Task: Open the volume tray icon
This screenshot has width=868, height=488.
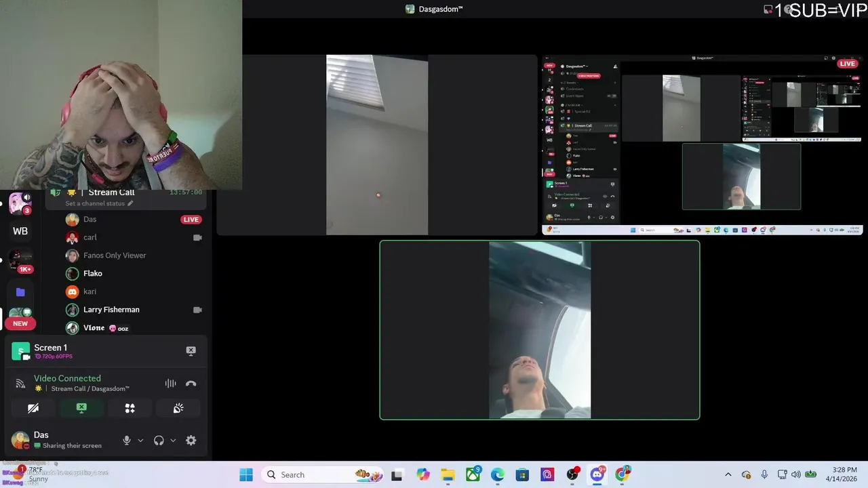Action: point(795,474)
